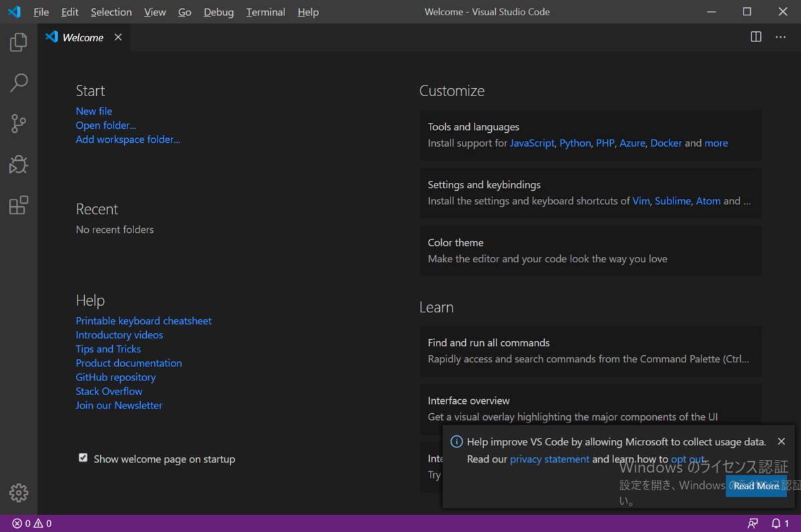Viewport: 801px width, 532px height.
Task: Open the Debug view in activity bar
Action: [x=19, y=164]
